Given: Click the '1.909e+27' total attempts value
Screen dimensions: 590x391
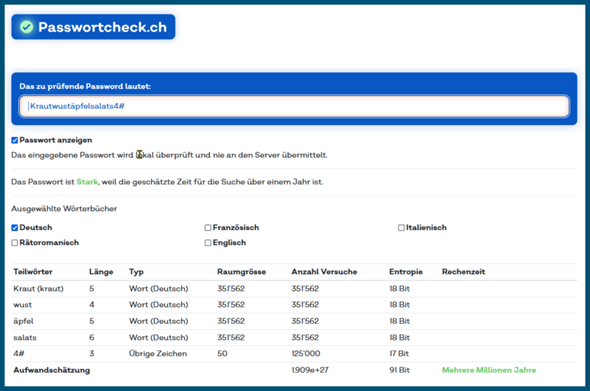Looking at the screenshot, I should tap(310, 370).
